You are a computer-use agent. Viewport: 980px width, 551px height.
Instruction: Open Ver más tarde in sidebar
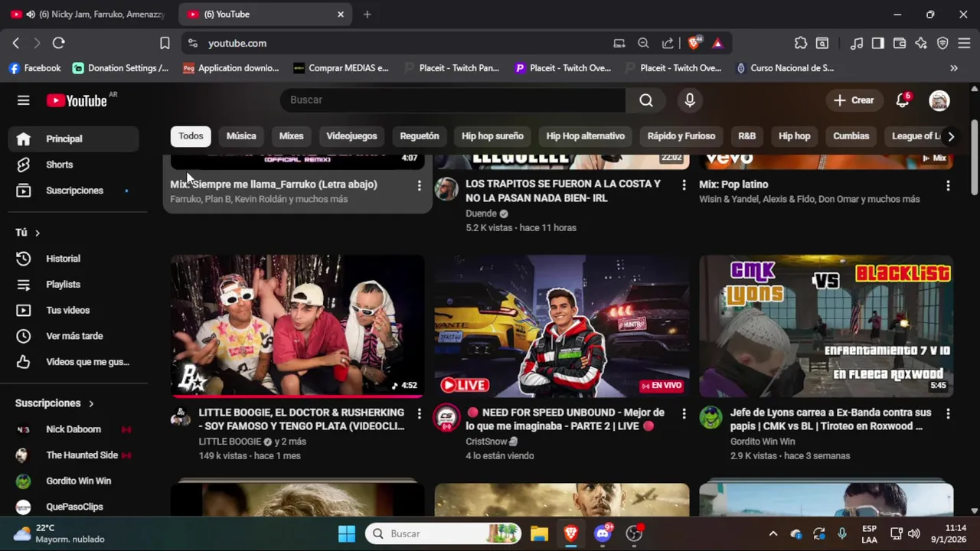coord(74,336)
